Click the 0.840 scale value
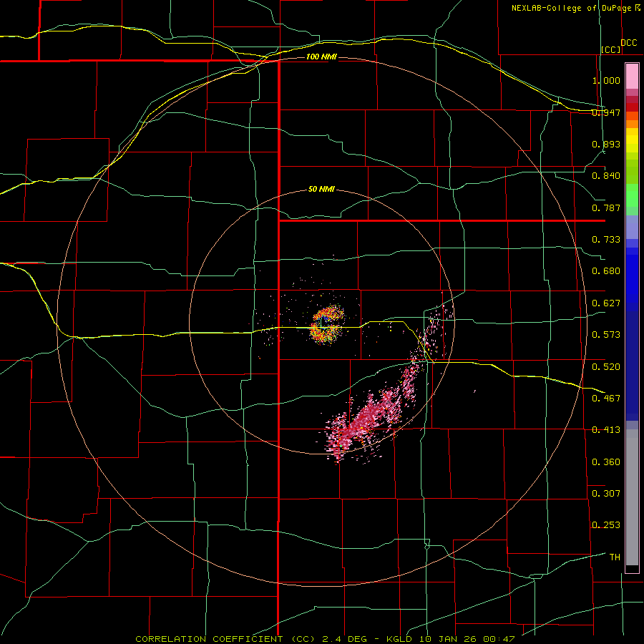Image resolution: width=644 pixels, height=644 pixels. coord(606,176)
